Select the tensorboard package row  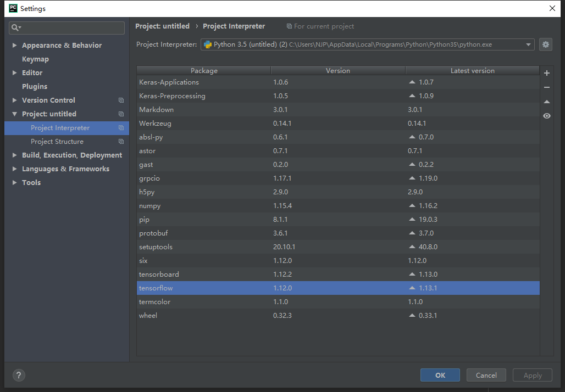338,275
